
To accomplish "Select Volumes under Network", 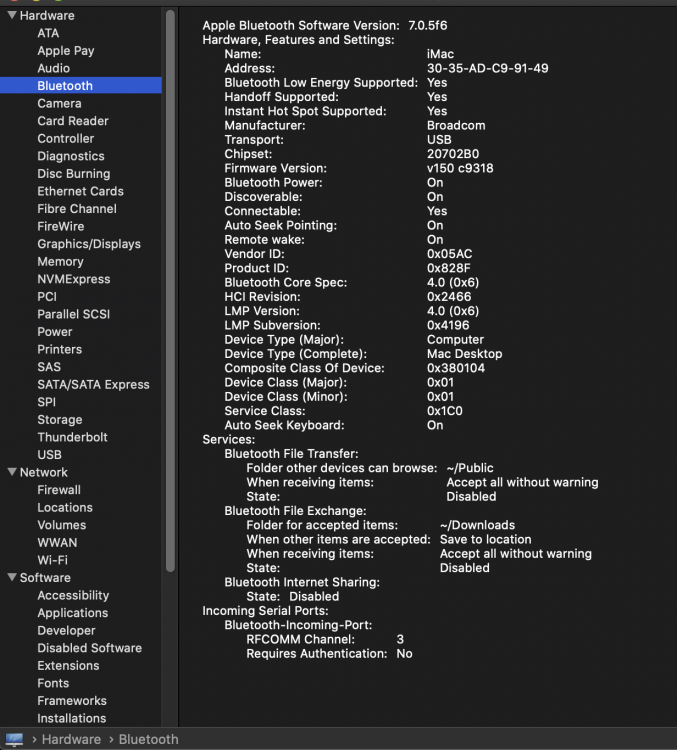I will coord(62,525).
